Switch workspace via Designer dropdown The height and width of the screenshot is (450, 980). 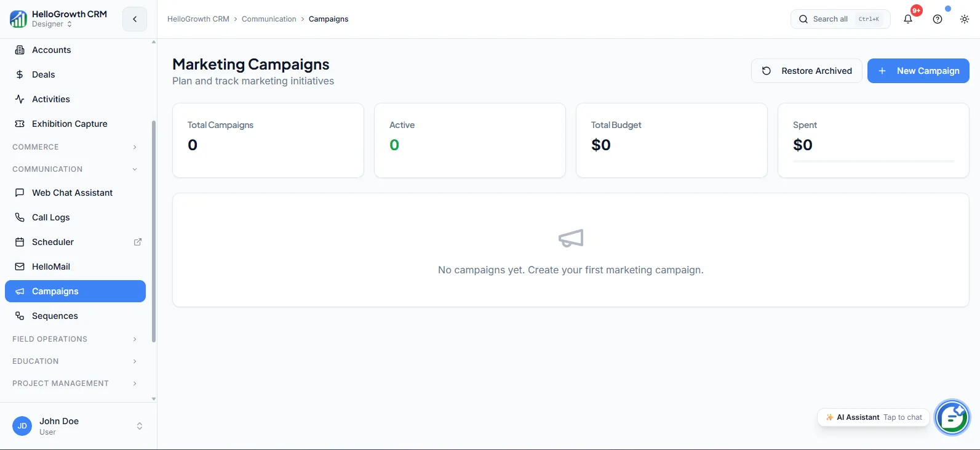52,24
